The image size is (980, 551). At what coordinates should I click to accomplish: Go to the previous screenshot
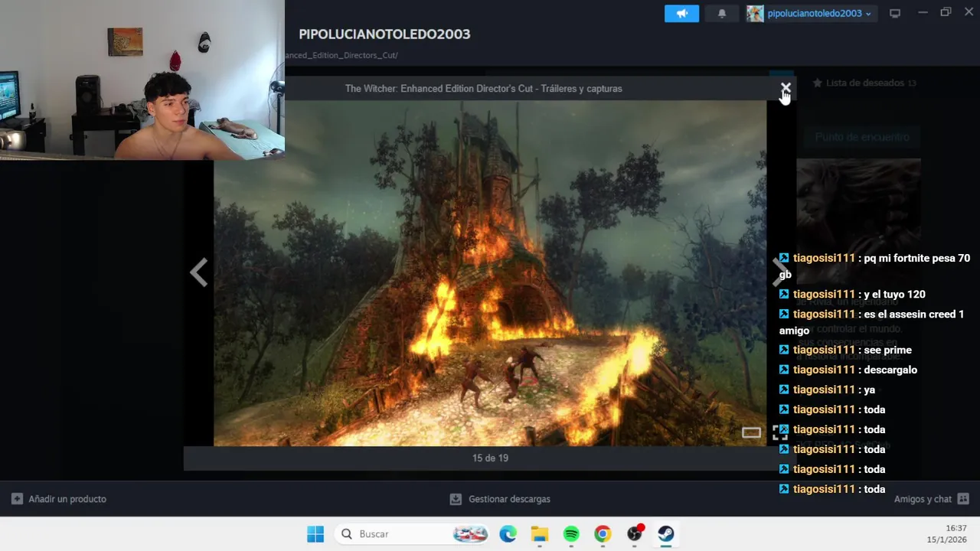[199, 272]
